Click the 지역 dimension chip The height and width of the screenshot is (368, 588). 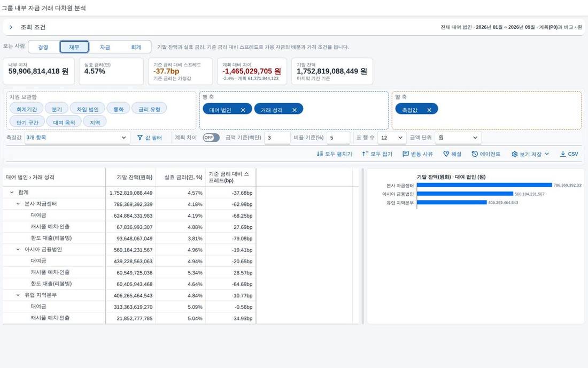95,122
